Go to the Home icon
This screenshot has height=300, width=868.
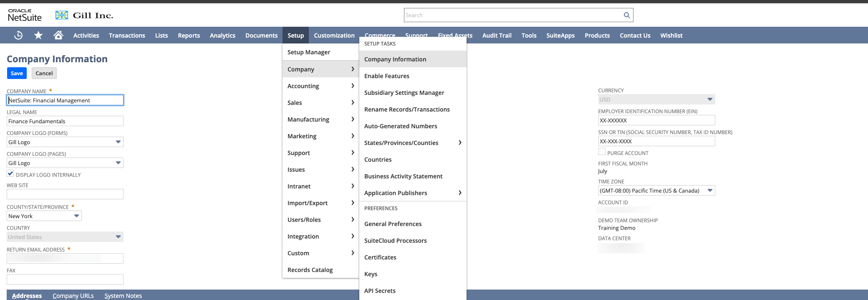tap(58, 35)
